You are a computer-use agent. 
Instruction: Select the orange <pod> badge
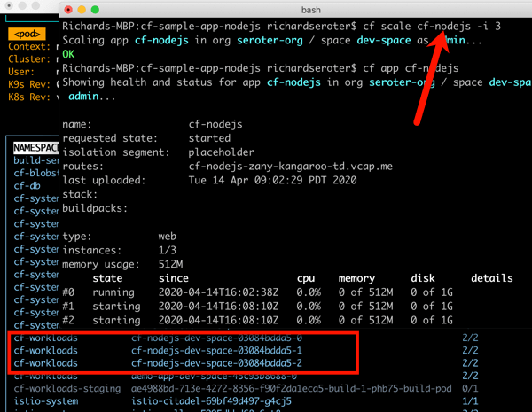tap(27, 34)
